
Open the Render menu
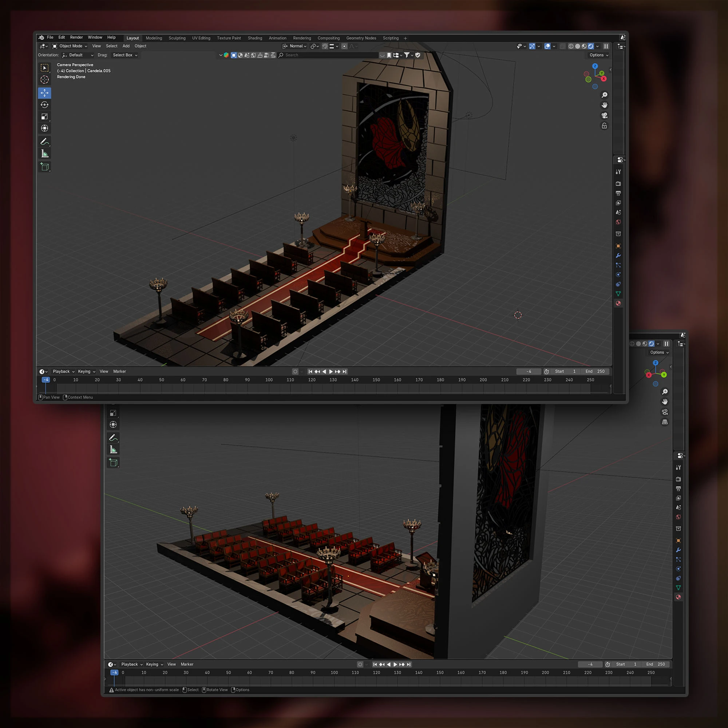click(76, 37)
